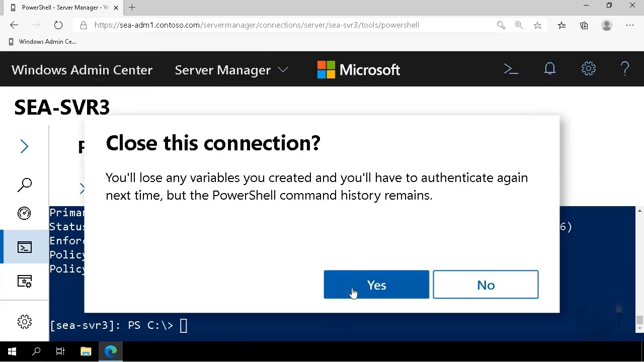Expand Server Manager dropdown

[x=231, y=70]
